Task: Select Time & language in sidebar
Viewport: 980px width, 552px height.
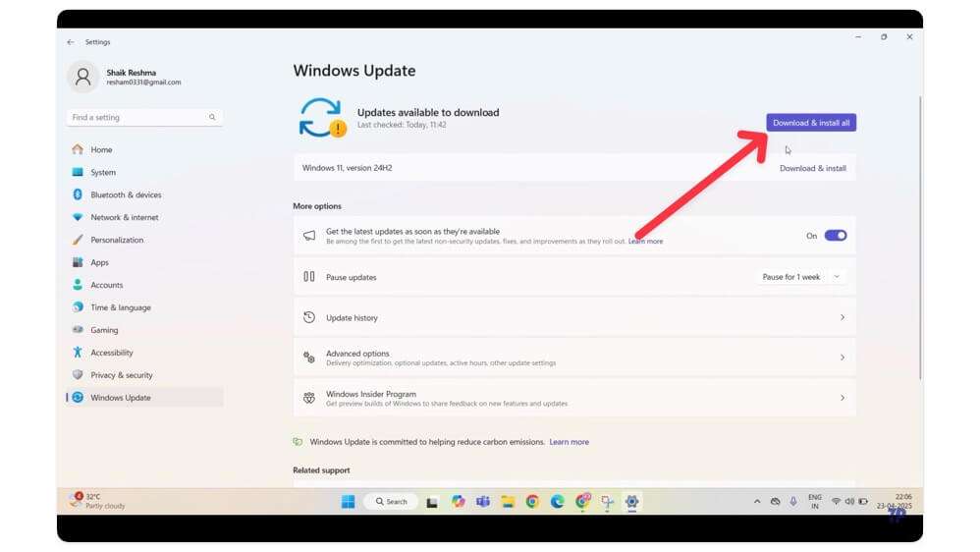Action: (144, 307)
